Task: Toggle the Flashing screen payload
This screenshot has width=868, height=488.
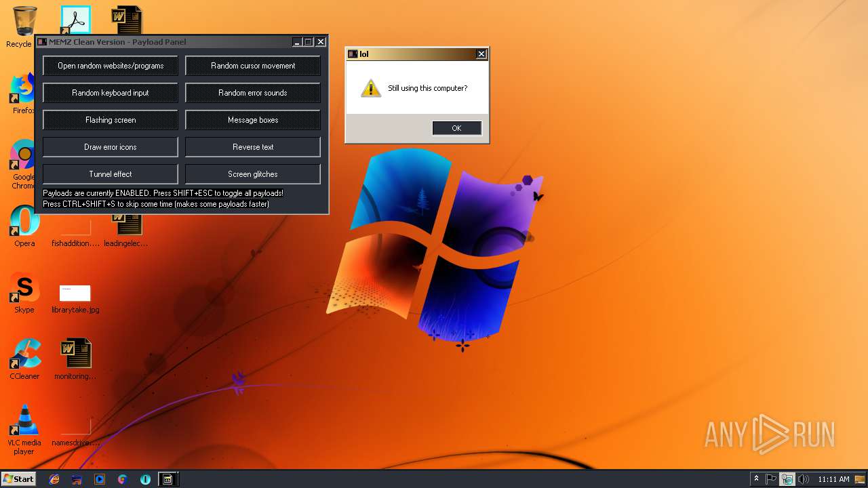Action: point(111,120)
